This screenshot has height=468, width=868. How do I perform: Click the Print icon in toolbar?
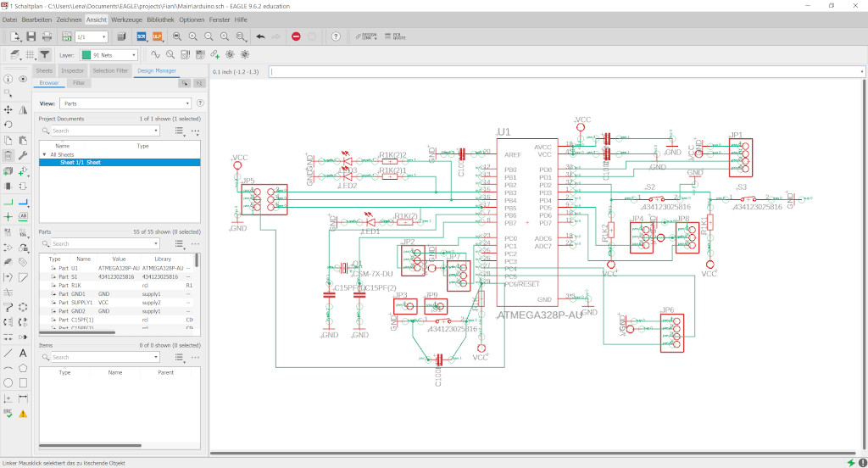47,36
